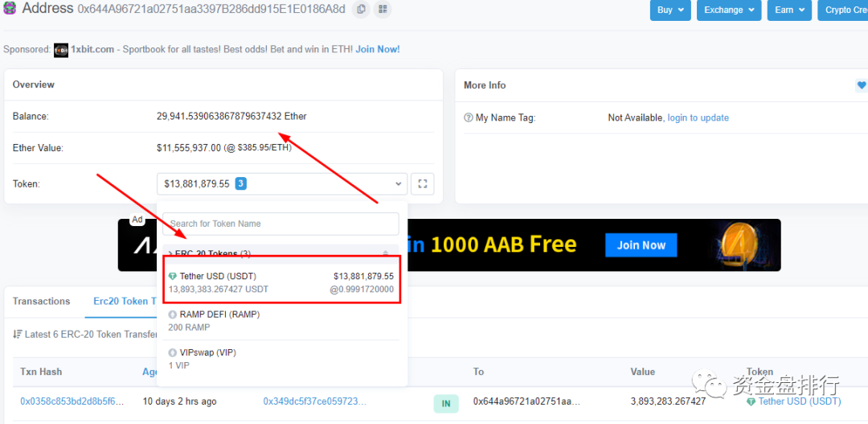Click the IN direction badge
The width and height of the screenshot is (868, 424).
click(445, 404)
